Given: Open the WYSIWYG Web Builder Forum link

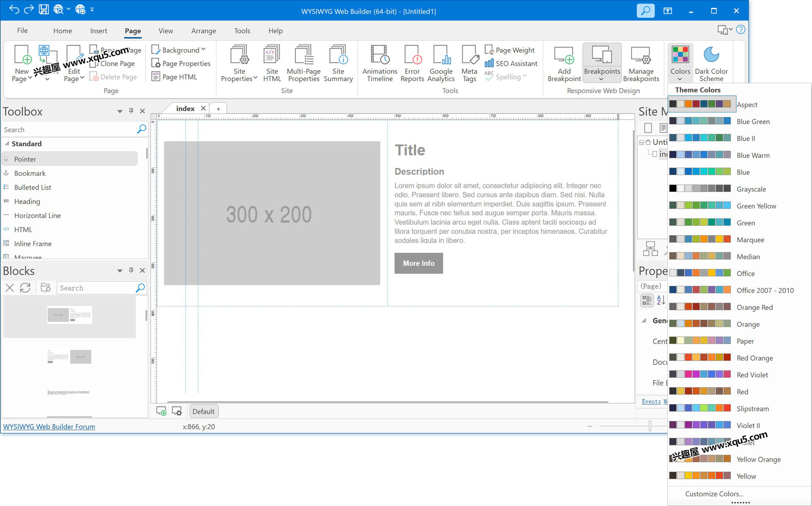Looking at the screenshot, I should pyautogui.click(x=49, y=426).
